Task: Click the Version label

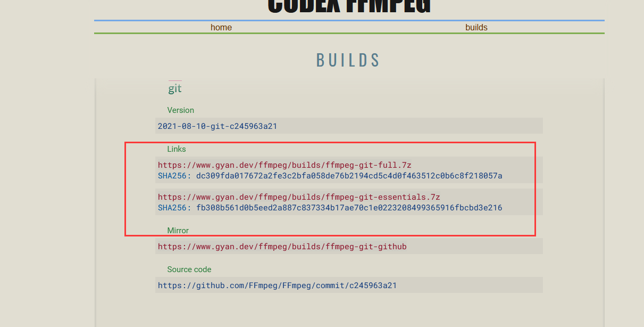Action: tap(181, 110)
